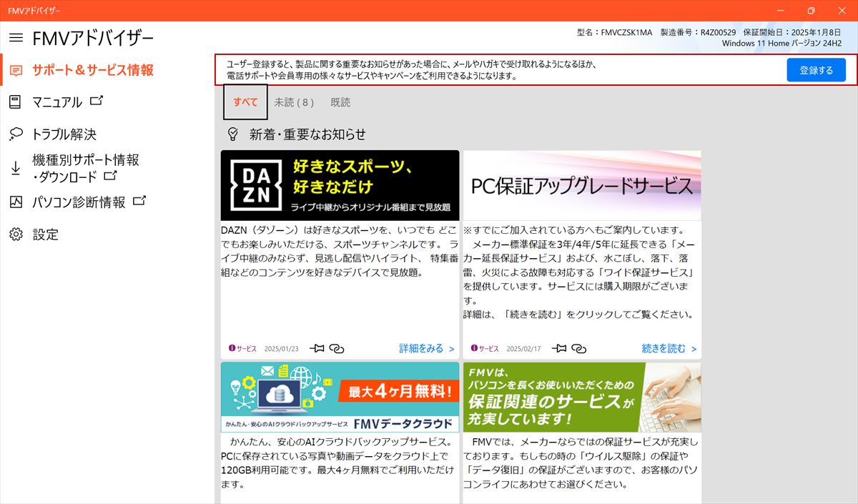Viewport: 858px width, 504px height.
Task: Click the DAZN description paragraph
Action: coord(340,251)
